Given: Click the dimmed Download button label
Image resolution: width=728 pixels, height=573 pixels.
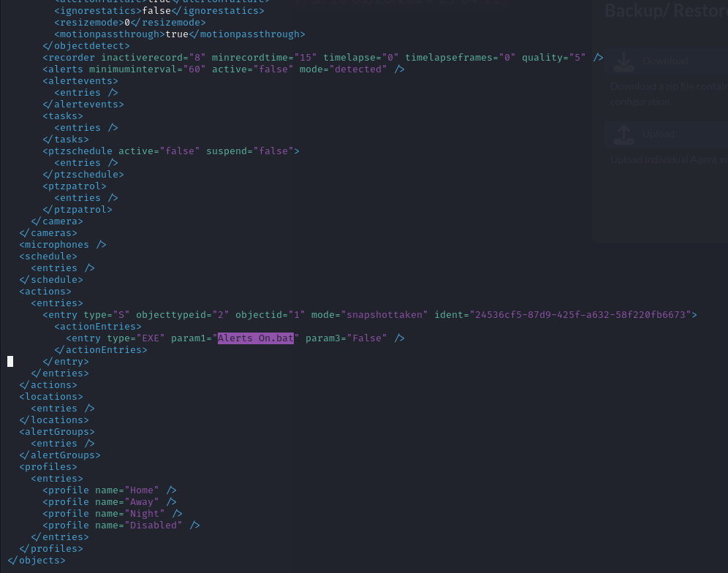Looking at the screenshot, I should click(665, 61).
